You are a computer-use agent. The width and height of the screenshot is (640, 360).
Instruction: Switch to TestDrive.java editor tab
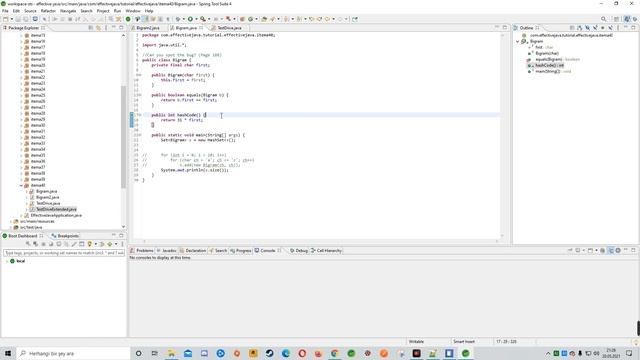point(229,28)
